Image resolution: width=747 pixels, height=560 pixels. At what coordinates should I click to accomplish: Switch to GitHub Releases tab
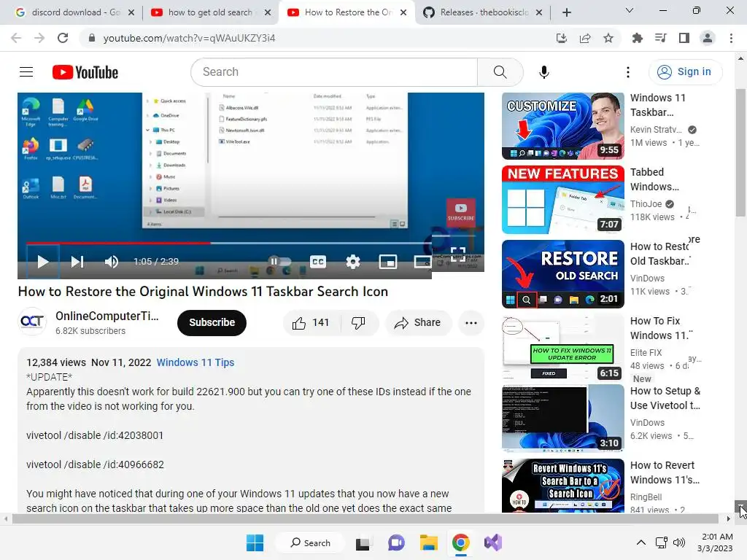484,12
